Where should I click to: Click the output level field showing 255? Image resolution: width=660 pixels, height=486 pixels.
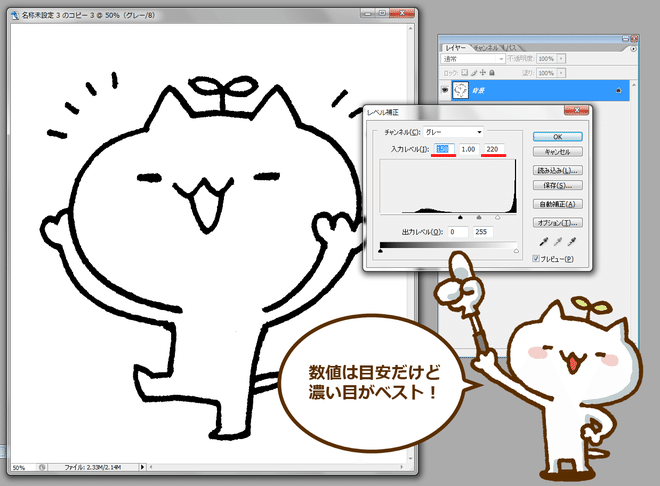(x=483, y=232)
